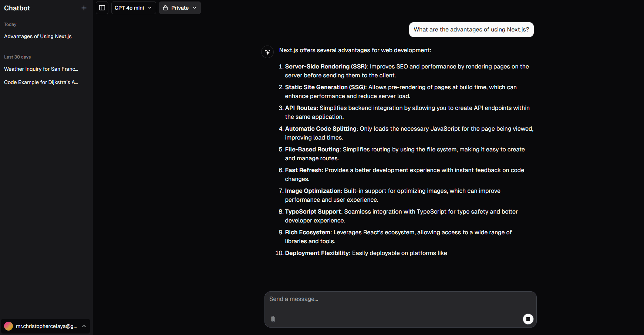Click the assistant sparkle avatar icon
This screenshot has width=644, height=335.
click(x=267, y=52)
